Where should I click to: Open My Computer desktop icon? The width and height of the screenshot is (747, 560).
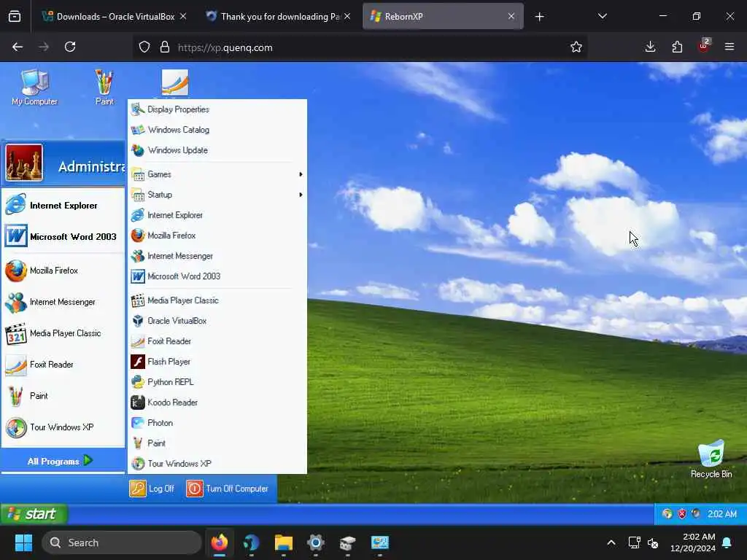[34, 87]
